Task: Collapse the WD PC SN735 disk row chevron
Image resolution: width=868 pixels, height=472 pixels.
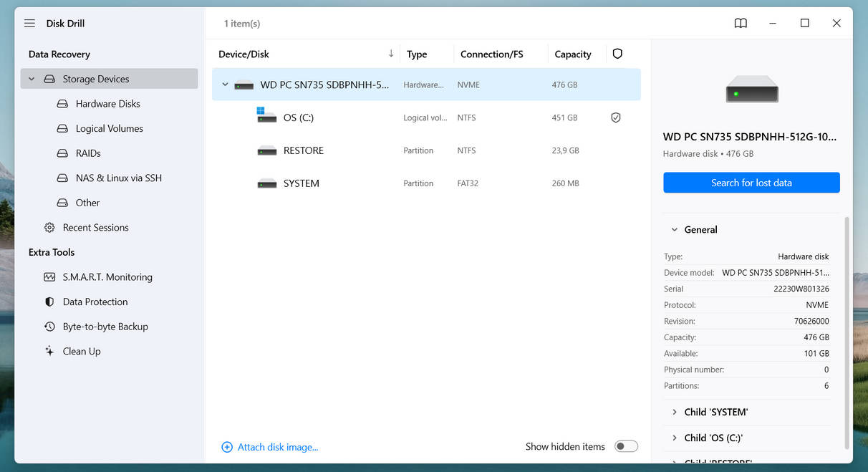Action: click(x=225, y=85)
